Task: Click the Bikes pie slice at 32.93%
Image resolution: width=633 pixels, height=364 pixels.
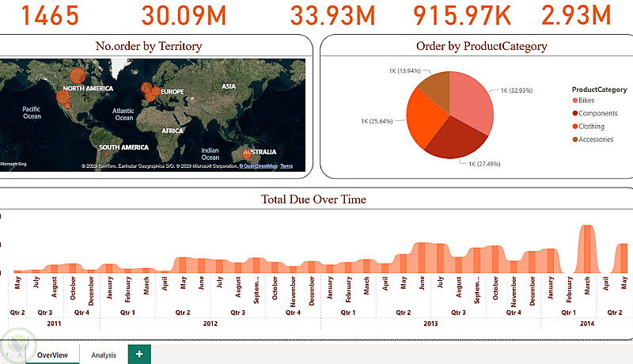Action: (472, 100)
